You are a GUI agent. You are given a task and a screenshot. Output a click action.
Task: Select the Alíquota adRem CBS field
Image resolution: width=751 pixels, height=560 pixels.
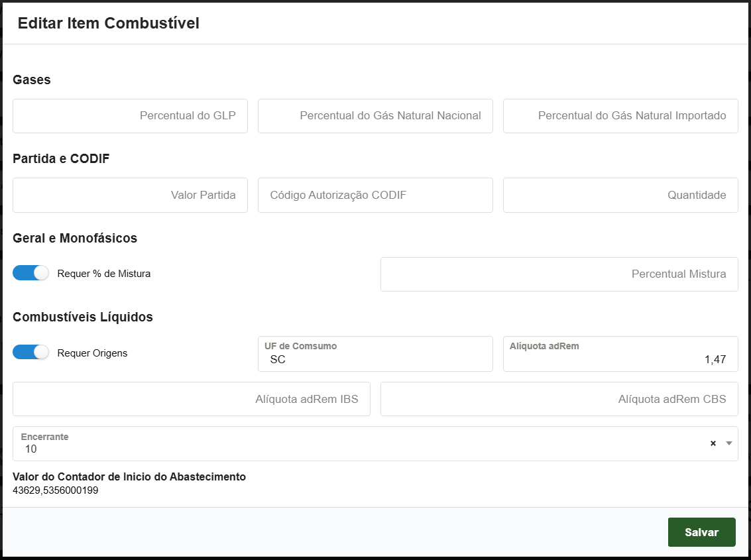coord(559,399)
